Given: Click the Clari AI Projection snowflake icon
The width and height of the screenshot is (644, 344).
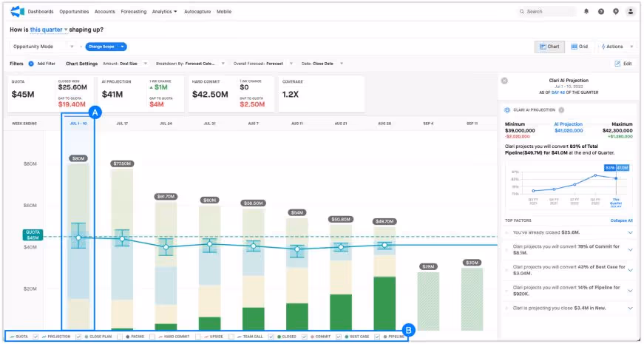Looking at the screenshot, I should [x=507, y=110].
